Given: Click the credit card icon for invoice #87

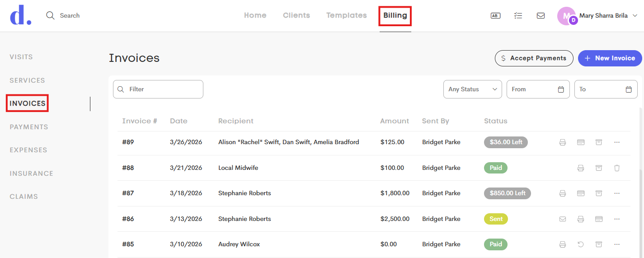Looking at the screenshot, I should 581,193.
